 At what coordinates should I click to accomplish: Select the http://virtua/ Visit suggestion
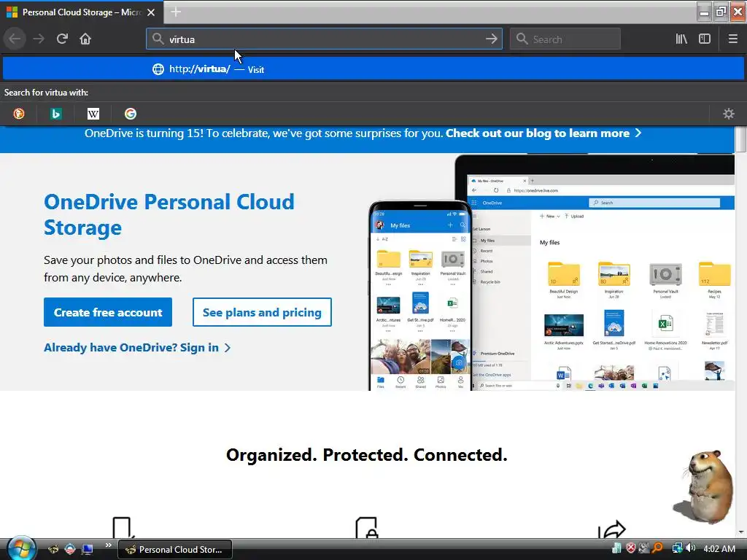click(x=373, y=69)
